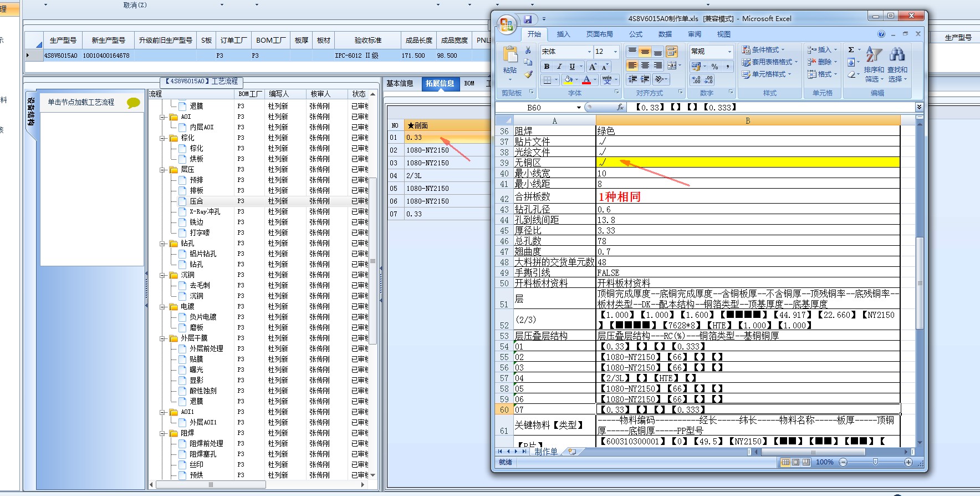Apply Italic formatting

(x=559, y=67)
